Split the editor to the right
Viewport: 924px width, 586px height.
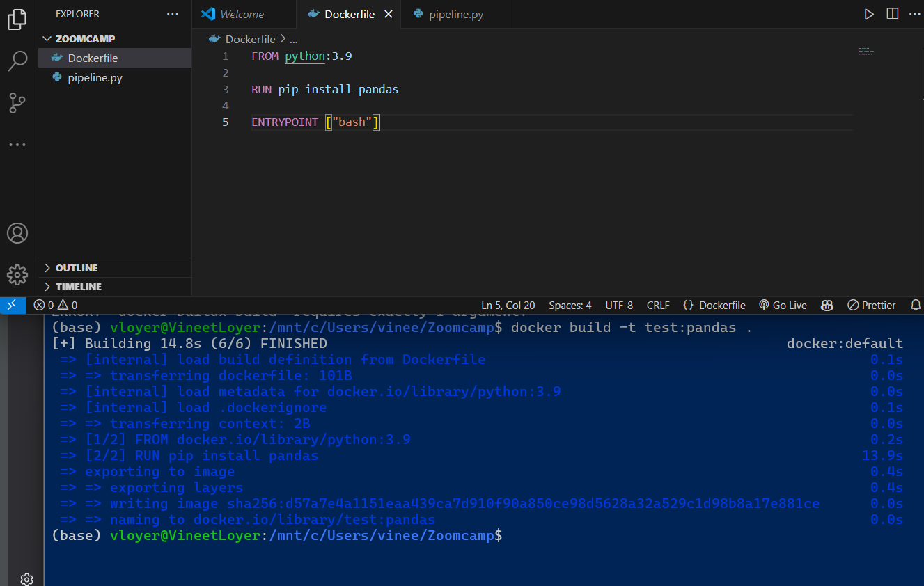coord(892,14)
